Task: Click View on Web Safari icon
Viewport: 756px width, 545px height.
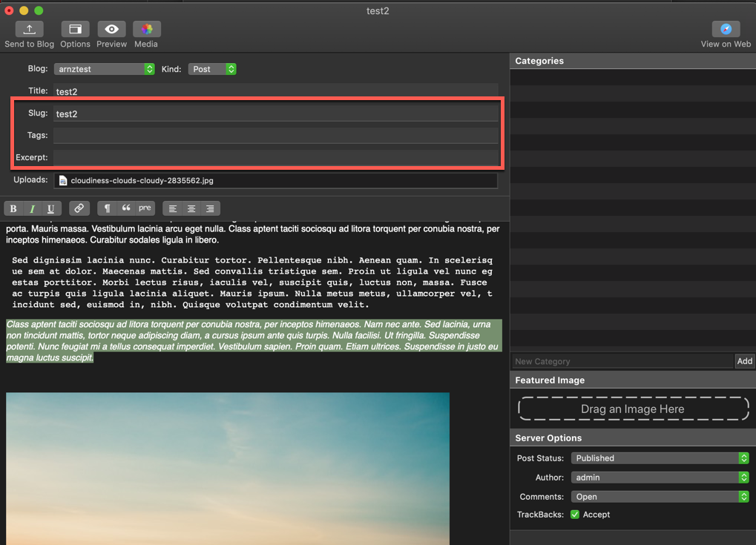Action: coord(726,30)
